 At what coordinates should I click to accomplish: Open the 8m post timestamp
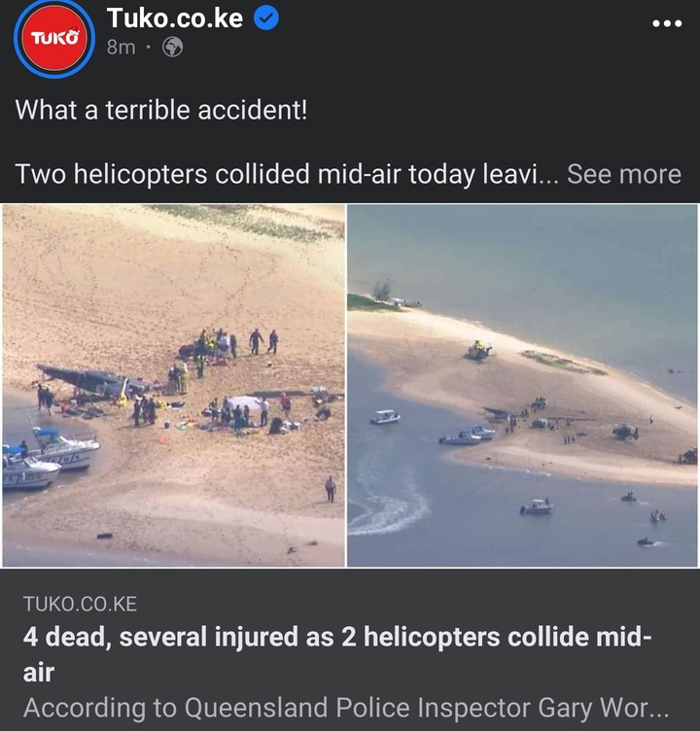click(121, 47)
